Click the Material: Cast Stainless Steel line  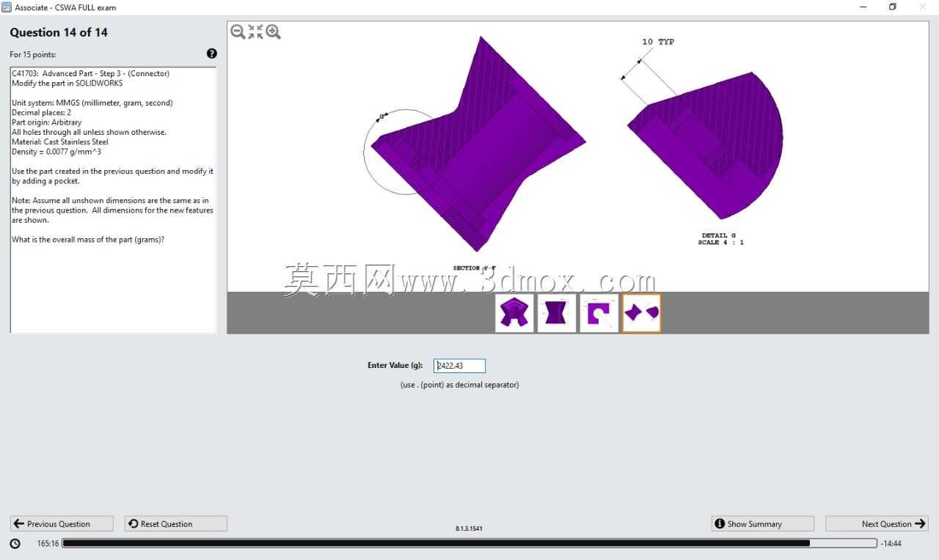60,142
